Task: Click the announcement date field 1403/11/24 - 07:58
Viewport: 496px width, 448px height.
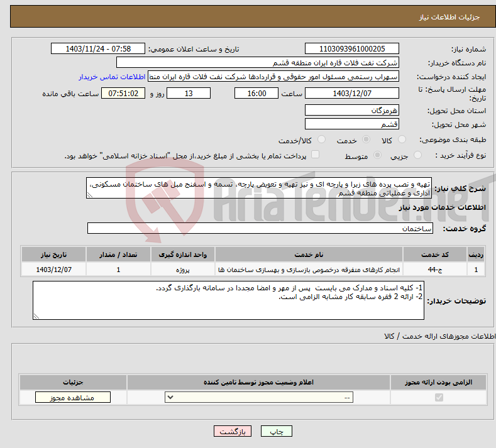Action: pos(98,48)
